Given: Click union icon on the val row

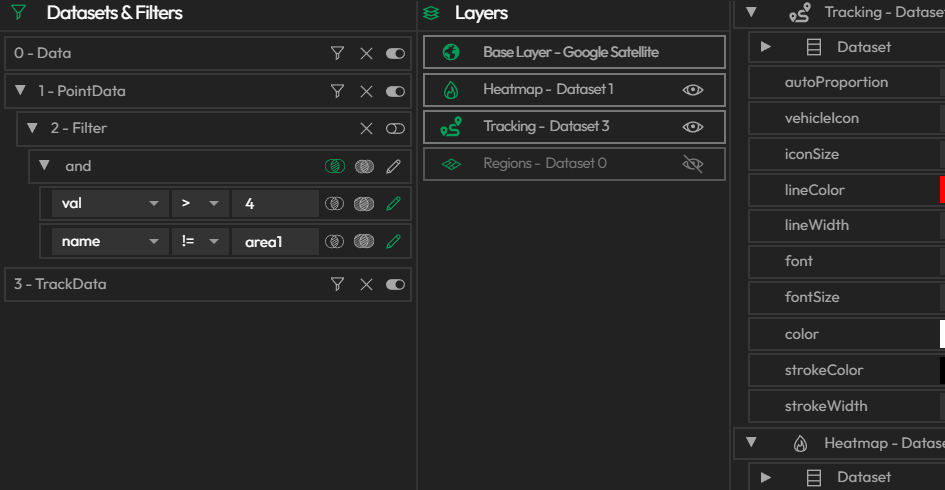Looking at the screenshot, I should (x=364, y=204).
